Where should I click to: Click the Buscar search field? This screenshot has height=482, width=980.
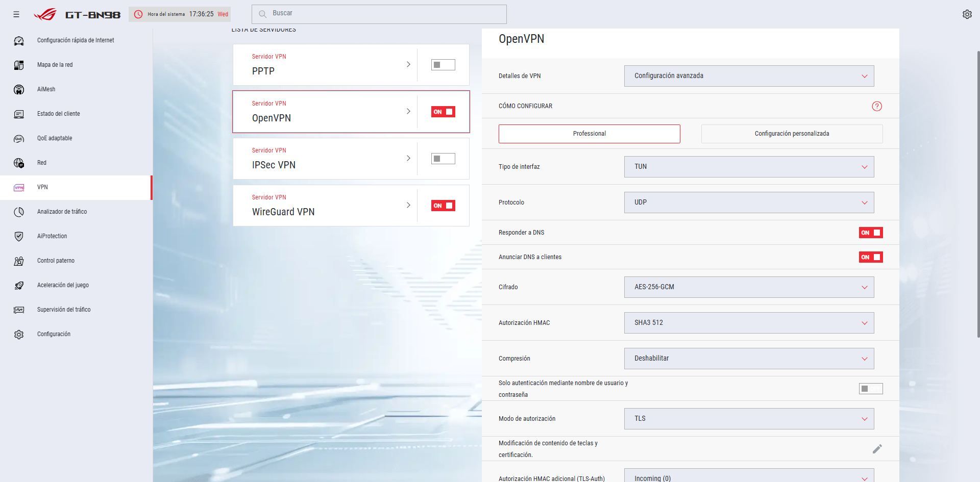[x=379, y=14]
